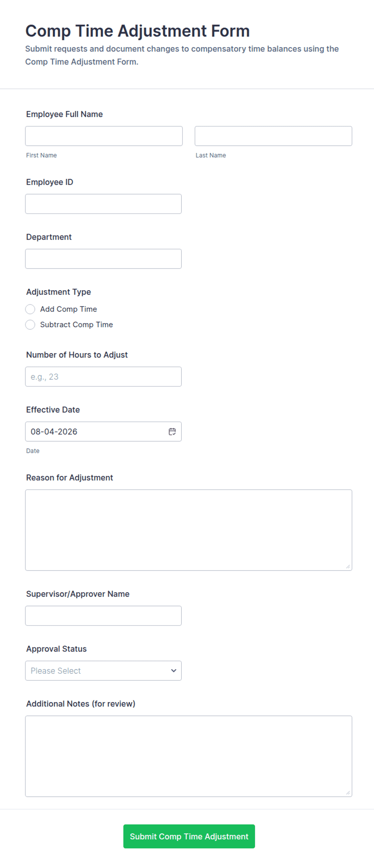Click the Add Comp Time label text
This screenshot has width=374, height=868.
coord(68,309)
